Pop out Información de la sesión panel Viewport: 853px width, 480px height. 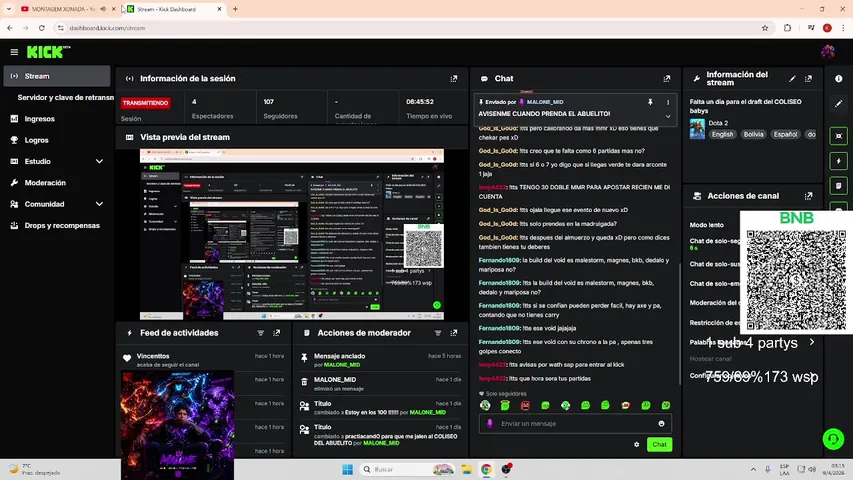pos(454,79)
